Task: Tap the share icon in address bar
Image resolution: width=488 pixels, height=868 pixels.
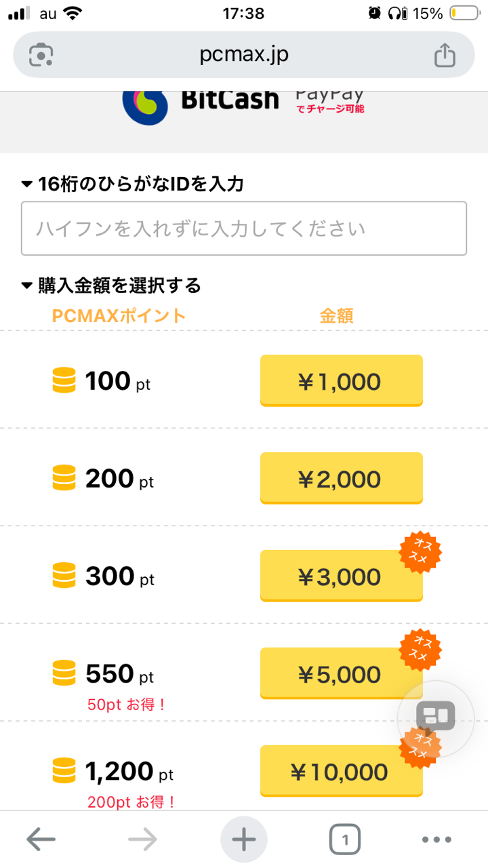Action: click(445, 55)
